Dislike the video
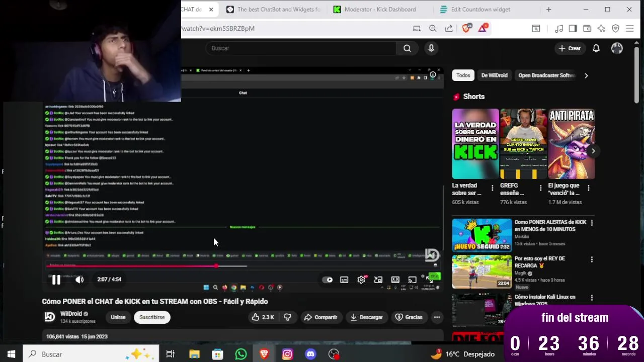Screen dimensions: 644x362 288,317
